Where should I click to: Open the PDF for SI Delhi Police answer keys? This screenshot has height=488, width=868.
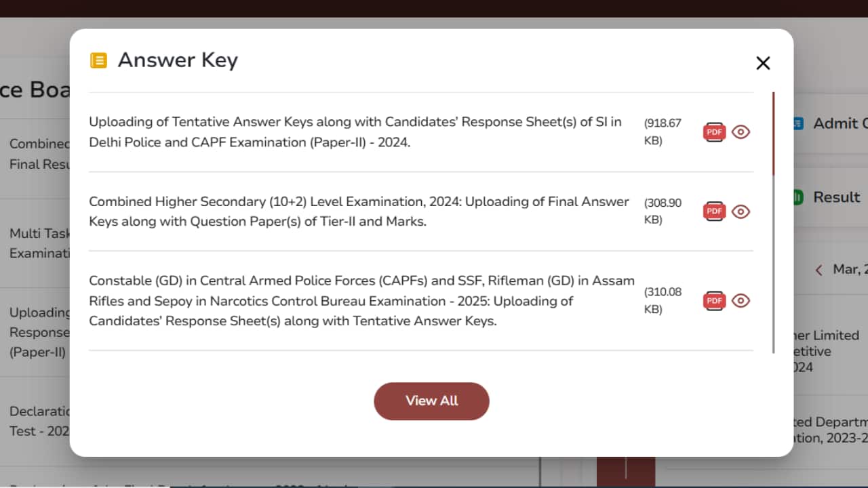(713, 131)
